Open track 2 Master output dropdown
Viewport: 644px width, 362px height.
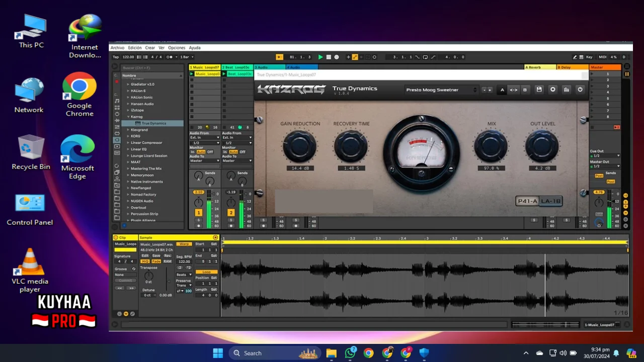[x=237, y=161]
